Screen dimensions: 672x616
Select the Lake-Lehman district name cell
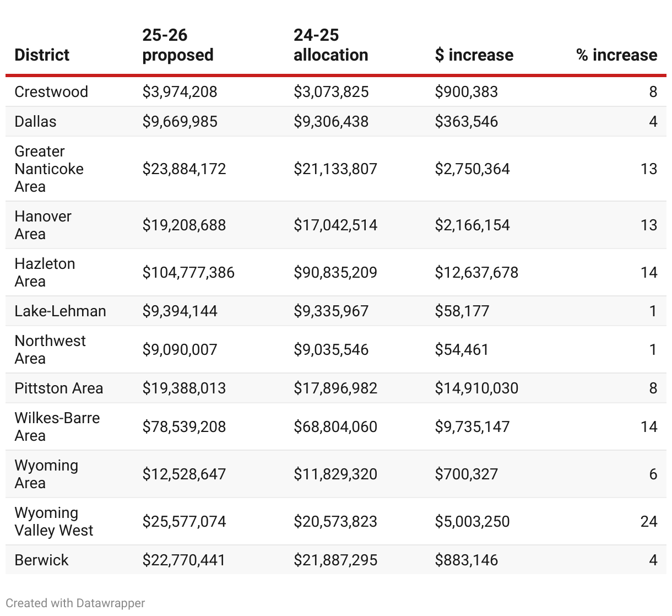coord(60,311)
